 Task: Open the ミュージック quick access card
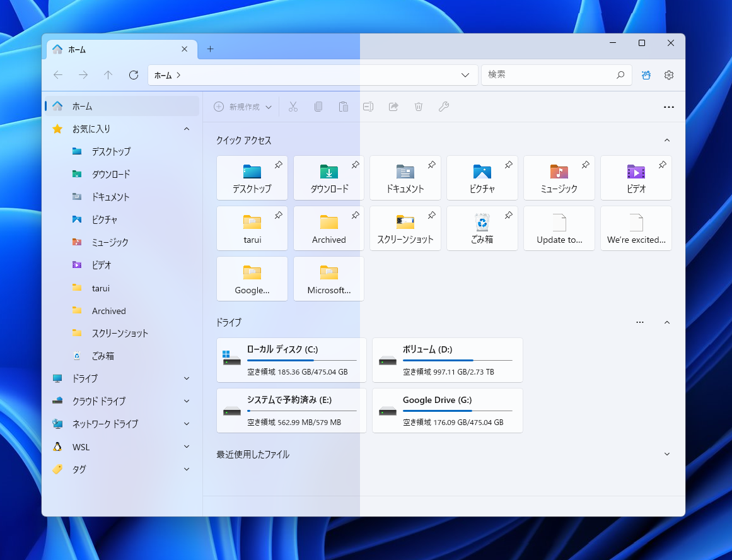pyautogui.click(x=559, y=178)
